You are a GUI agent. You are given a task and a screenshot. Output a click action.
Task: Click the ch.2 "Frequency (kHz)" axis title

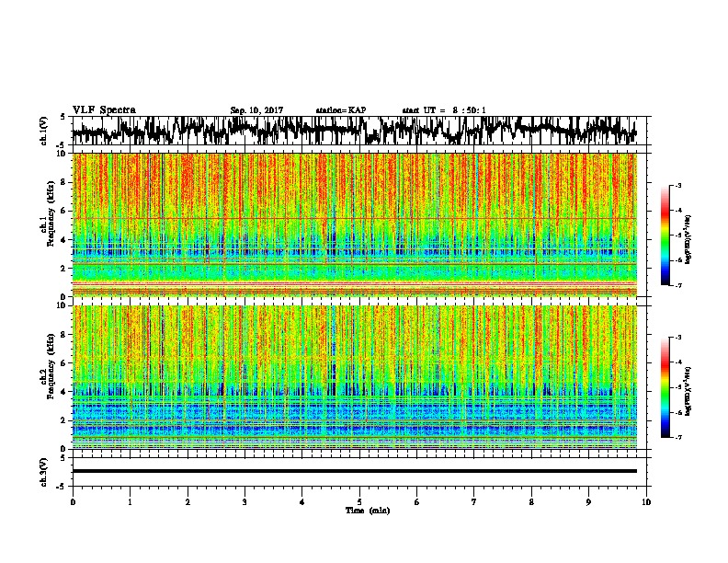coord(51,366)
